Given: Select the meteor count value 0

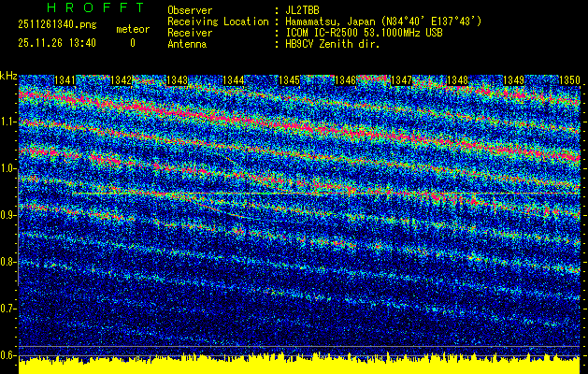Looking at the screenshot, I should (132, 43).
